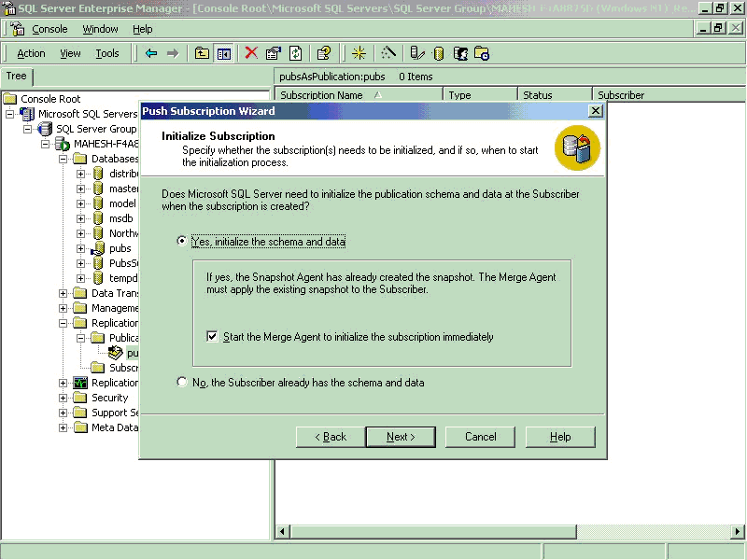
Task: Click the New yellow starburst icon
Action: pyautogui.click(x=359, y=53)
